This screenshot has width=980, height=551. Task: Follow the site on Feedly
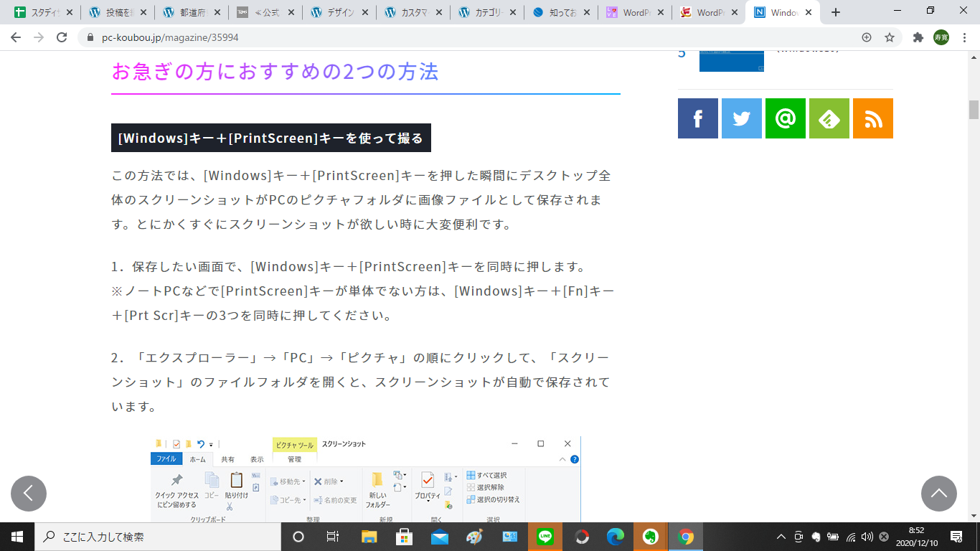pos(829,118)
